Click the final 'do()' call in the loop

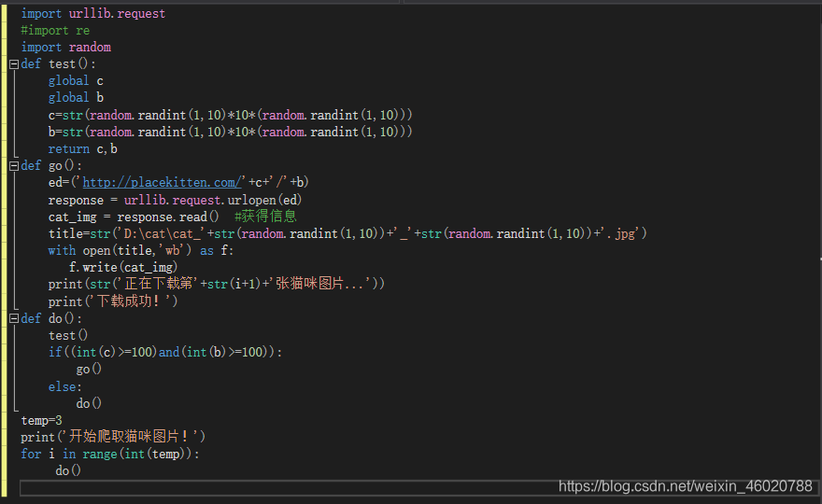[x=68, y=470]
